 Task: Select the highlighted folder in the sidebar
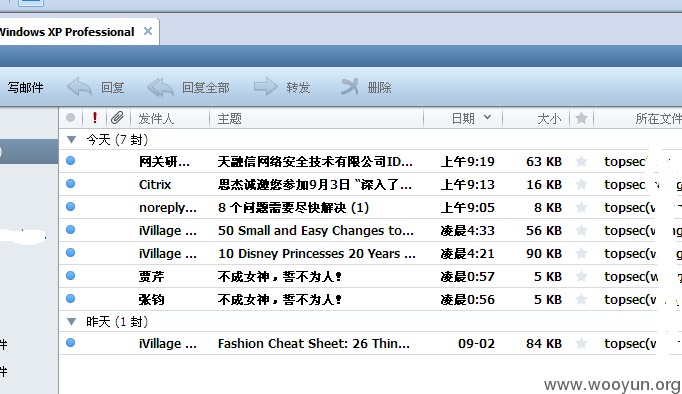(29, 151)
